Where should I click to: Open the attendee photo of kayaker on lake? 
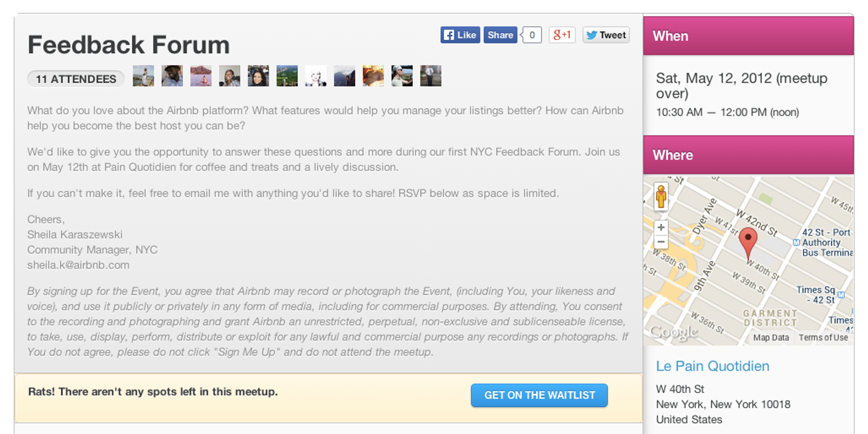201,76
